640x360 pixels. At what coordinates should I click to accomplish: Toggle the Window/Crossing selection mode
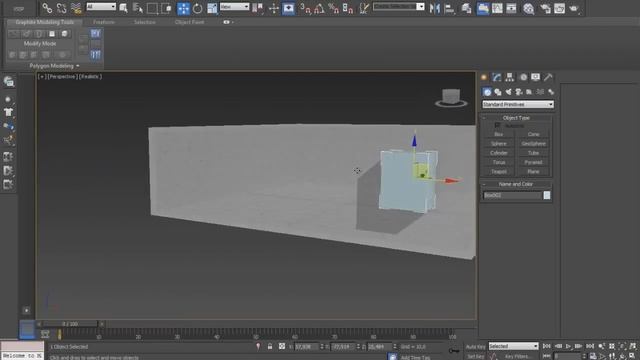click(166, 8)
